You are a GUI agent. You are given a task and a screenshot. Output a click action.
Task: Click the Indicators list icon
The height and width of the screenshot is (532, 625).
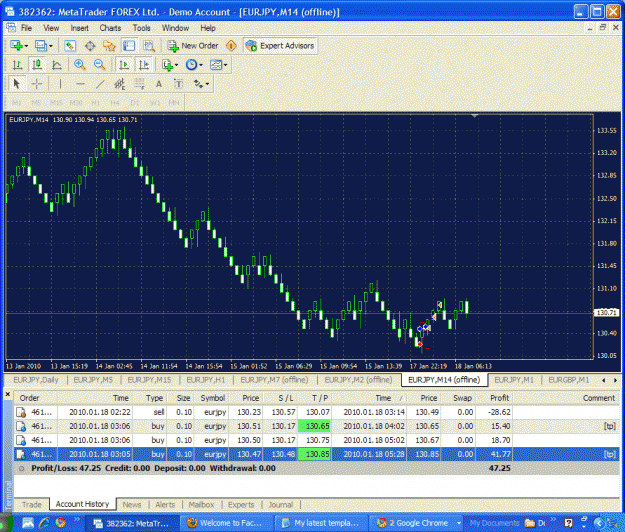point(168,65)
